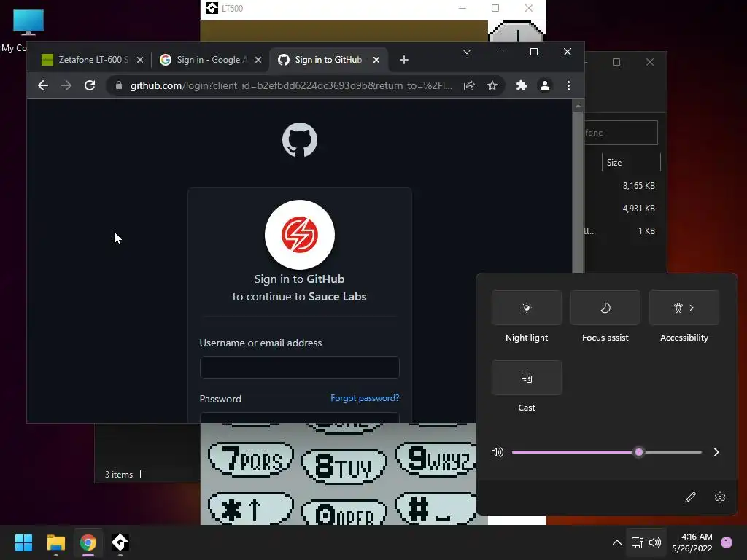This screenshot has height=560, width=747.
Task: Open a new Chrome tab
Action: point(404,60)
